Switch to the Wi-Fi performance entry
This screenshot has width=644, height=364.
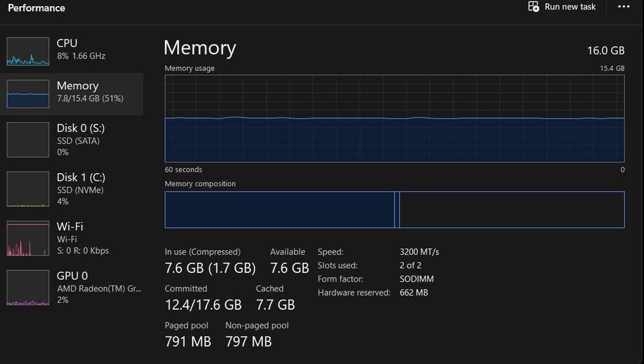(72, 238)
